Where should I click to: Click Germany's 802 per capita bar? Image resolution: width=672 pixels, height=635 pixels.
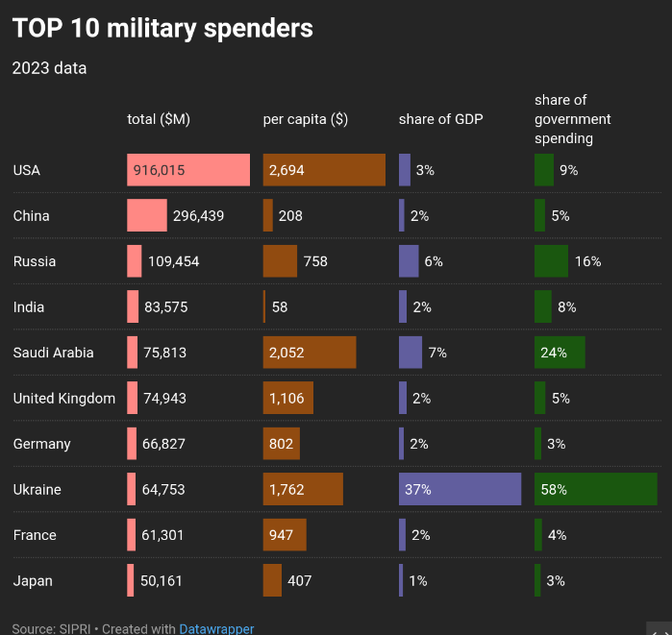click(x=281, y=444)
